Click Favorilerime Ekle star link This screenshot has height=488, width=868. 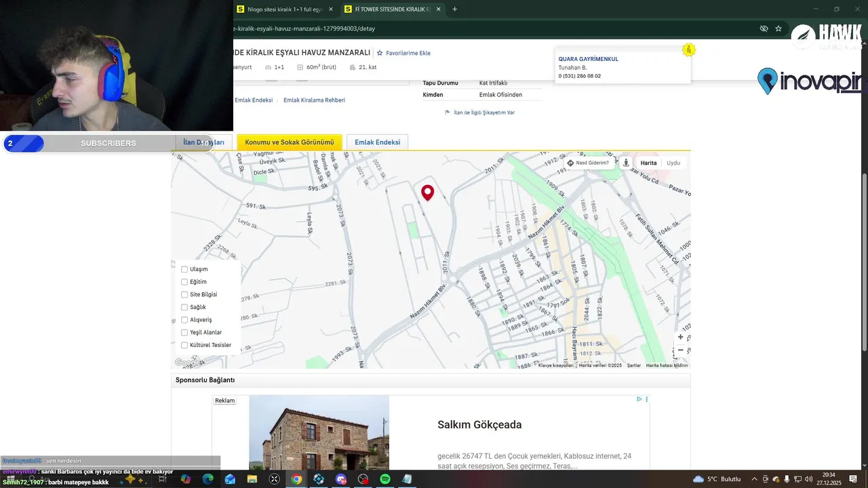[x=403, y=53]
